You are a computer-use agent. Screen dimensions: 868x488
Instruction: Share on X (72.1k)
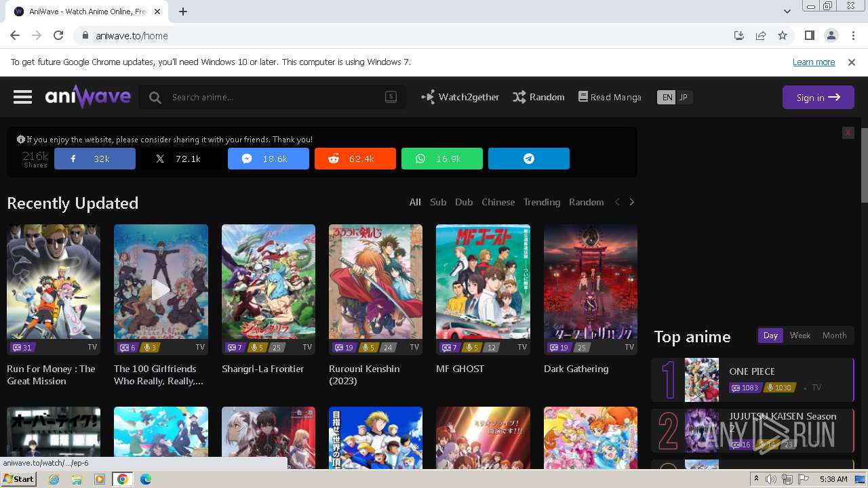[182, 159]
